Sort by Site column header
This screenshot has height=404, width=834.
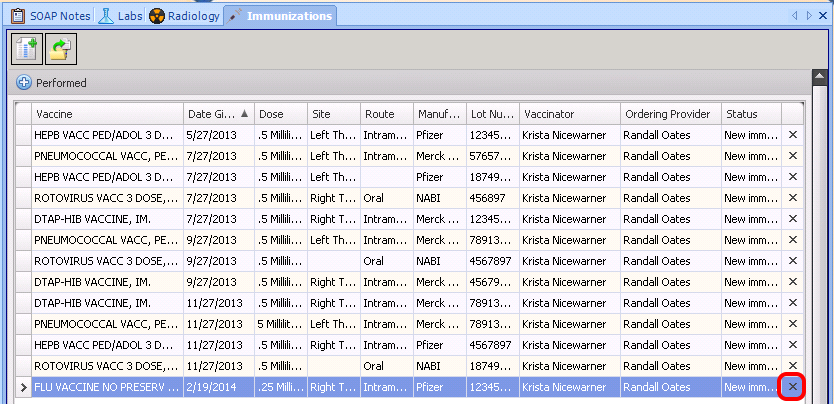pyautogui.click(x=333, y=114)
